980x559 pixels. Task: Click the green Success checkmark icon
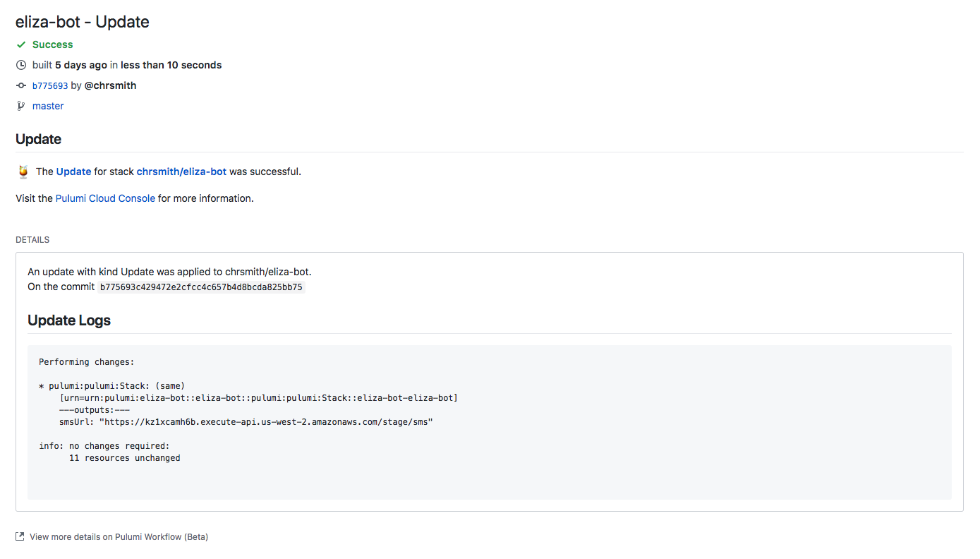pos(21,44)
